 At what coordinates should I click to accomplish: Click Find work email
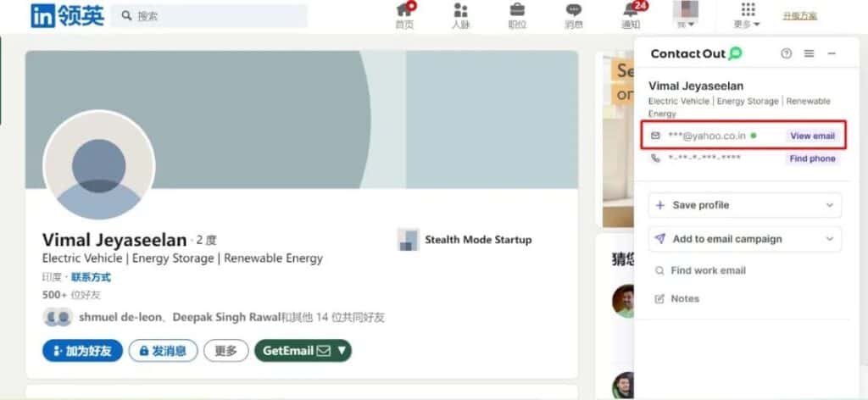tap(708, 270)
